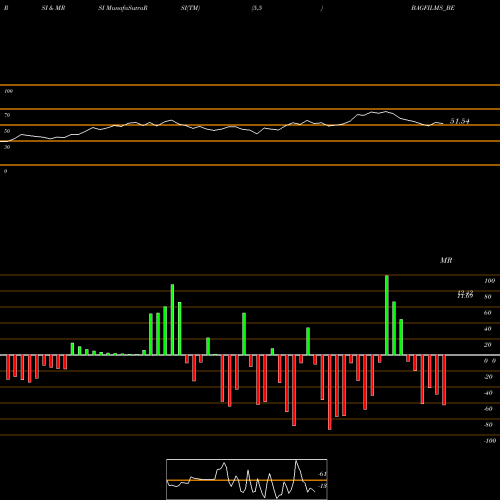Click the tallest green bar in MR histogram
This screenshot has height=500, width=500.
click(387, 315)
